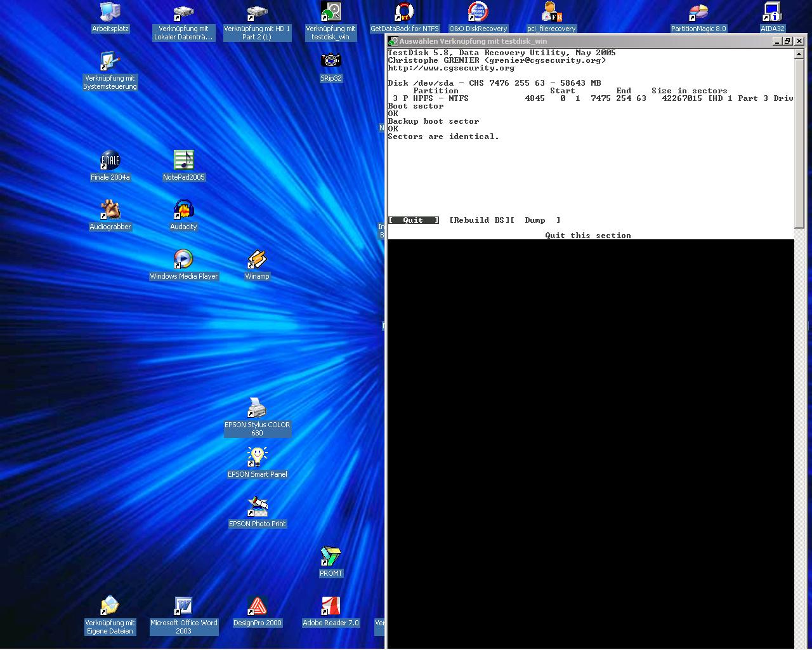
Task: Minimize the TestDisk console window
Action: click(x=777, y=41)
